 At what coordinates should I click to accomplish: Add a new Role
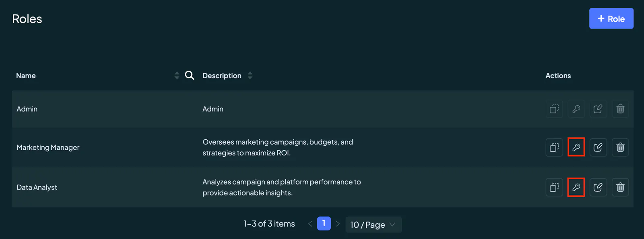coord(611,18)
